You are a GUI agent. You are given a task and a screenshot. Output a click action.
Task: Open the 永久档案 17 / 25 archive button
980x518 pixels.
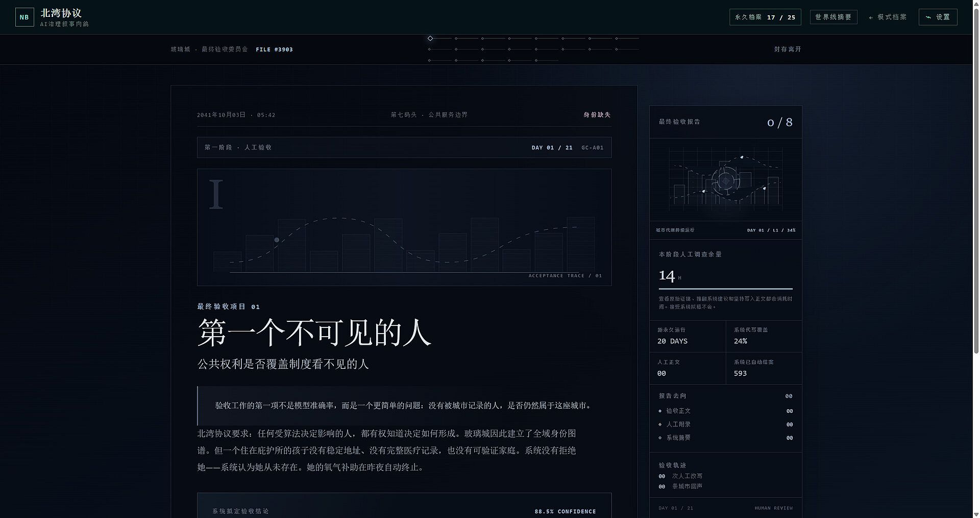pos(765,17)
